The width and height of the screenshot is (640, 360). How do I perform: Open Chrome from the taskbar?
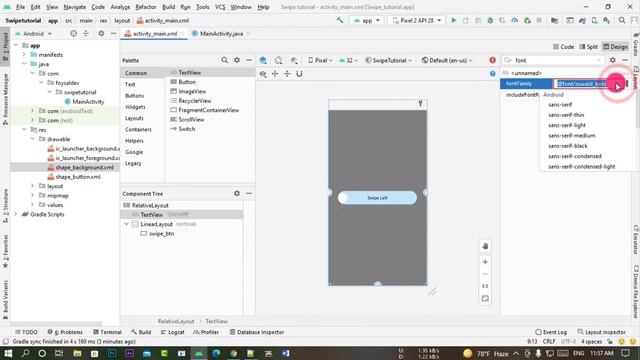coord(234,353)
